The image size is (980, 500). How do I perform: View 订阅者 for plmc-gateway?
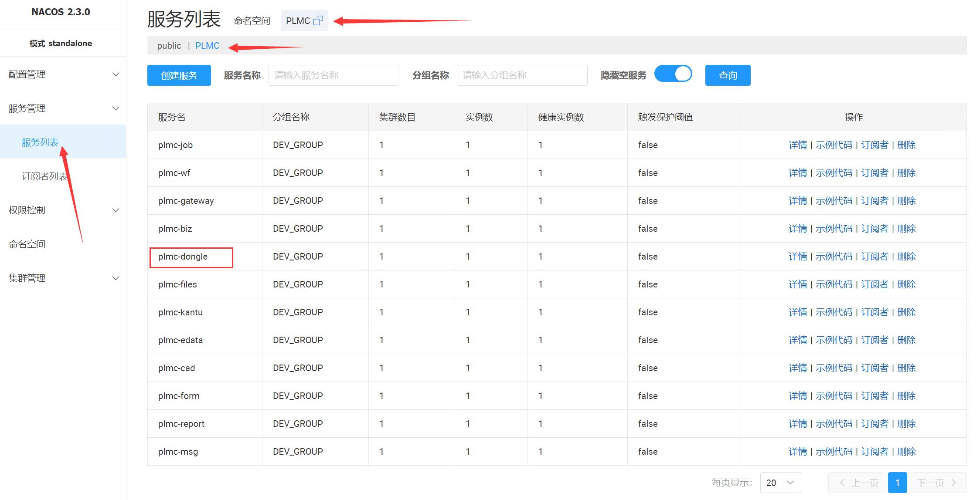(x=875, y=201)
